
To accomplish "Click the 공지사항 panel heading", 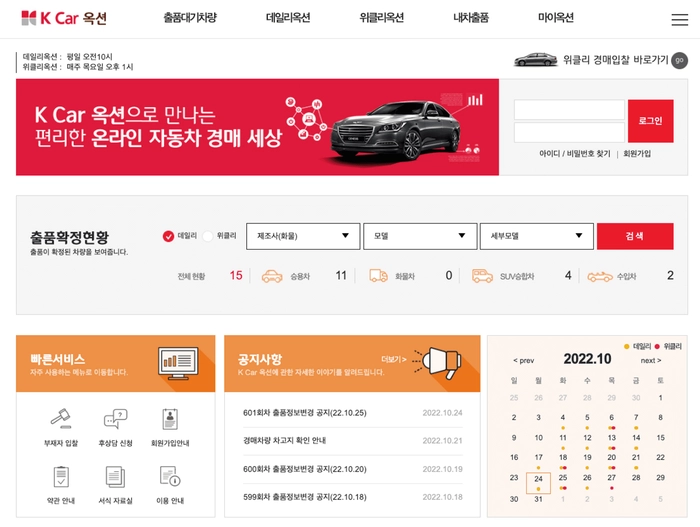I will click(x=260, y=359).
